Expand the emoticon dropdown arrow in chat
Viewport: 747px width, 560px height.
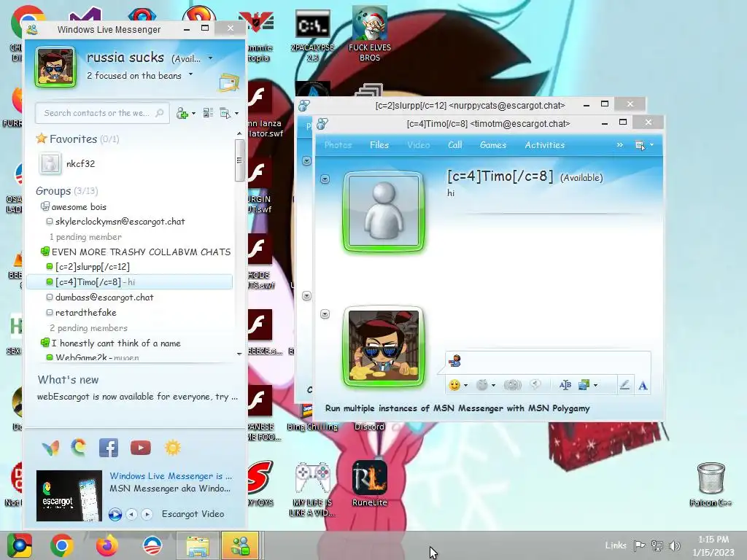click(x=465, y=385)
